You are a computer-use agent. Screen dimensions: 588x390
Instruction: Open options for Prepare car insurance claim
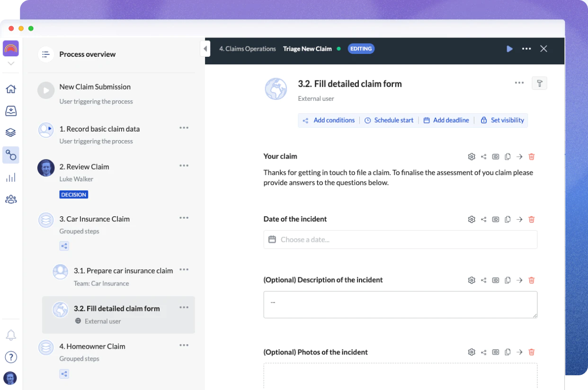[x=184, y=270]
